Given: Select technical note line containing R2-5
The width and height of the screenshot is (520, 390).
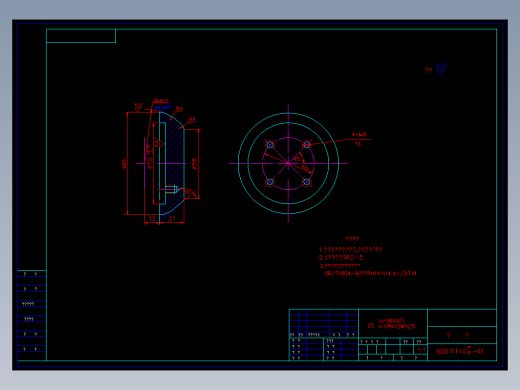Looking at the screenshot, I should 341,258.
